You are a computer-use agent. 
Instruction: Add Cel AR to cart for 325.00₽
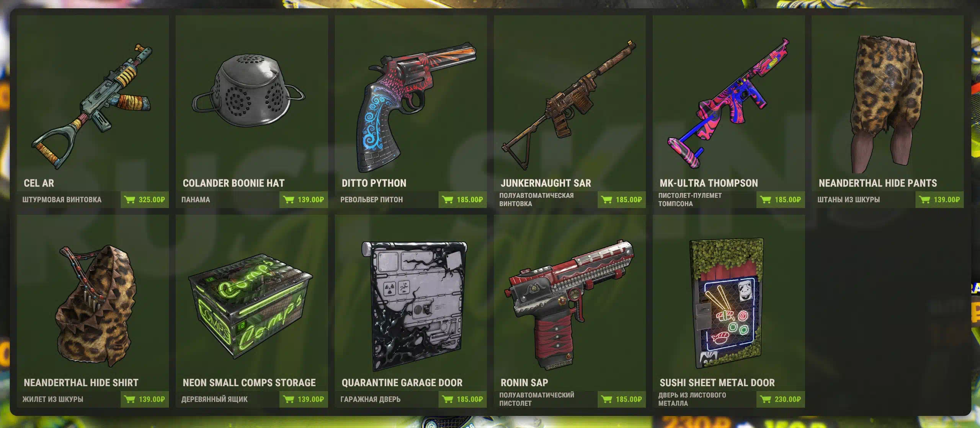[145, 200]
